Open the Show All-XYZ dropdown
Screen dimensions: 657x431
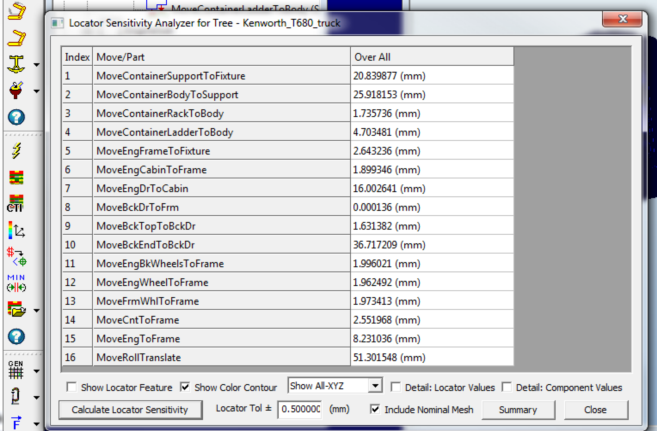pos(334,386)
